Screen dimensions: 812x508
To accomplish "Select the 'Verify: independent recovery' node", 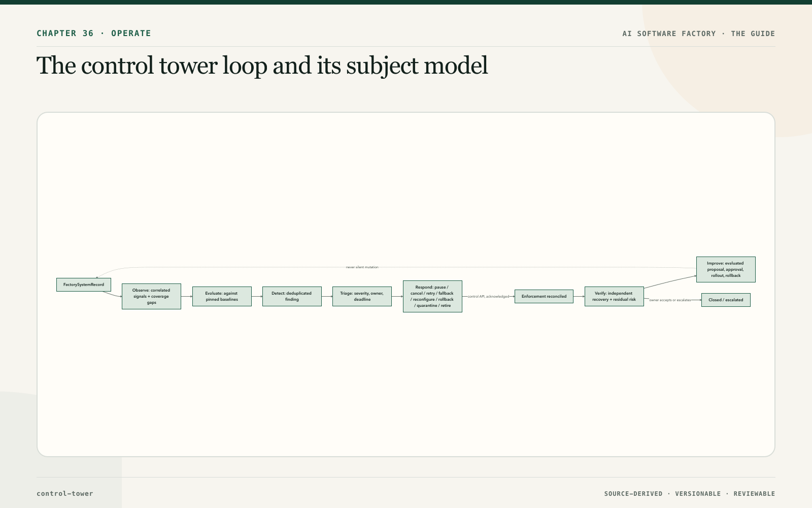I will [x=614, y=296].
